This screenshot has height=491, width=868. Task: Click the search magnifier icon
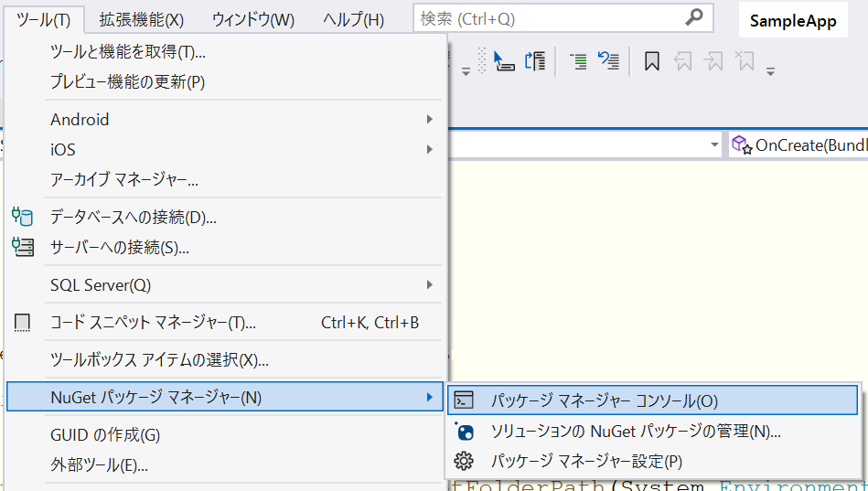[x=693, y=17]
